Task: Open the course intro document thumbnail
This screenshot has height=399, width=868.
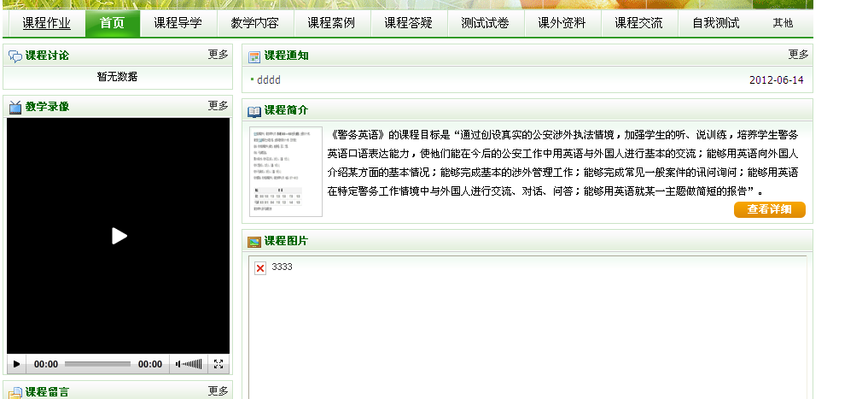Action: coord(286,171)
